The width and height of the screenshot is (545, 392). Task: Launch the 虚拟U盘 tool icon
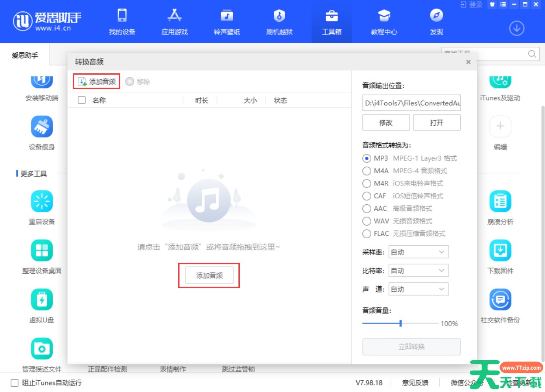tap(42, 300)
